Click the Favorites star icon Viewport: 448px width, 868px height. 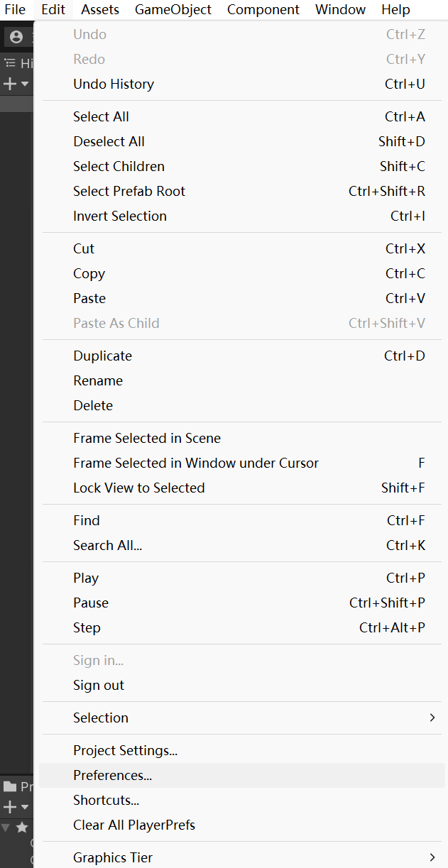pos(23,828)
